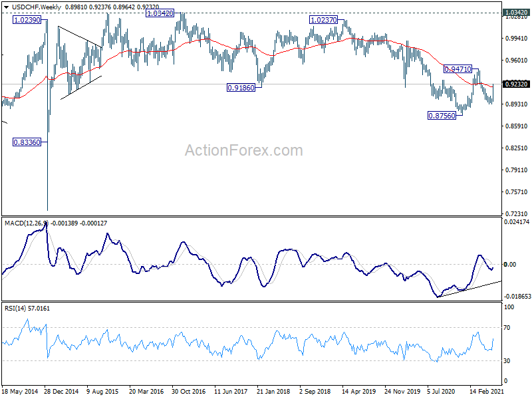Click the MACD zero level 0.00 axis value
The width and height of the screenshot is (532, 399).
click(x=510, y=264)
